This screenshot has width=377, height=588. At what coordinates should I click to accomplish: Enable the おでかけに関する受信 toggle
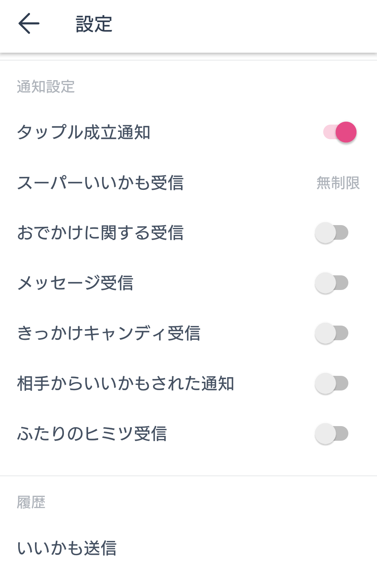(x=332, y=233)
